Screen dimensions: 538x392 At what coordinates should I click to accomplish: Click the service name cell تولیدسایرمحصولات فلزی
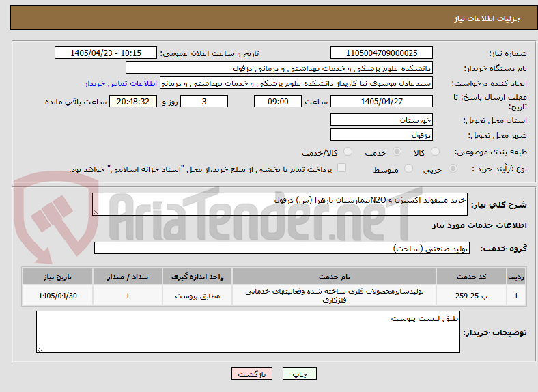click(x=334, y=295)
